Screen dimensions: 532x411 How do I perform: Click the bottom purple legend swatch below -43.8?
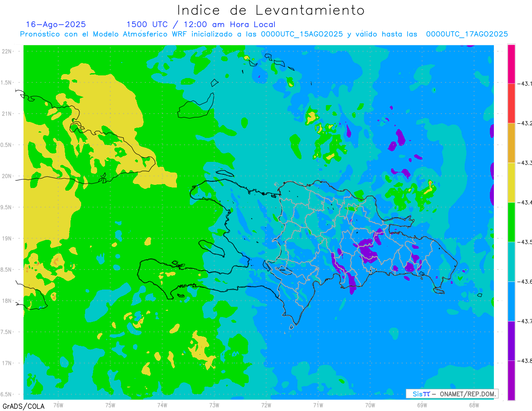[x=511, y=380]
